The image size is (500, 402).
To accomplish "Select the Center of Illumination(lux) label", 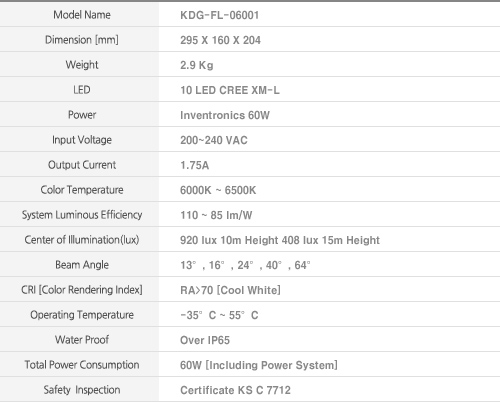I will [82, 240].
